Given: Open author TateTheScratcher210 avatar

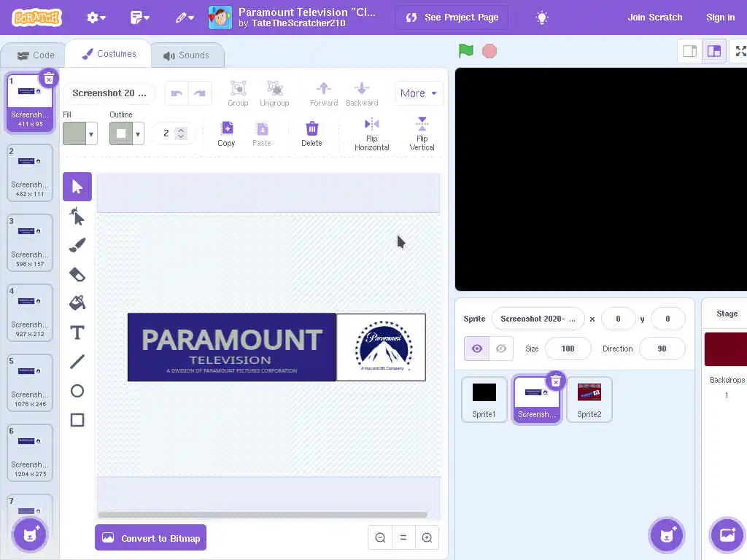Looking at the screenshot, I should coord(220,17).
